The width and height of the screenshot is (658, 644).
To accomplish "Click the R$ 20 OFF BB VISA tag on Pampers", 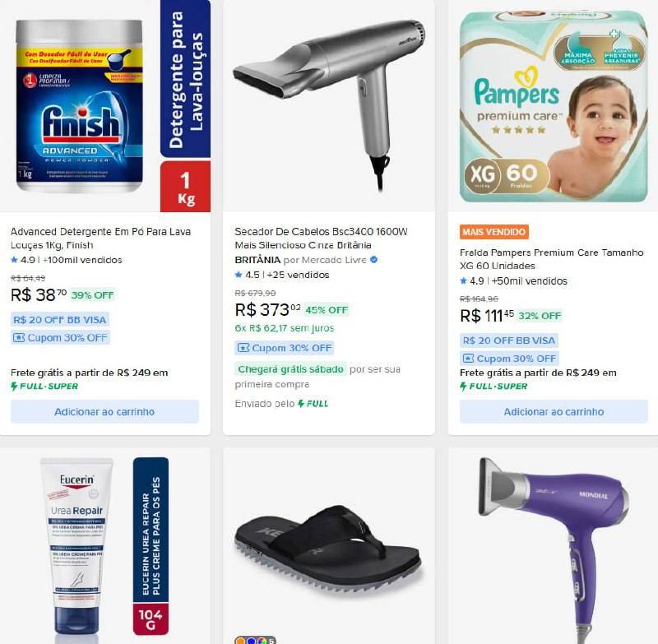I will tap(508, 341).
